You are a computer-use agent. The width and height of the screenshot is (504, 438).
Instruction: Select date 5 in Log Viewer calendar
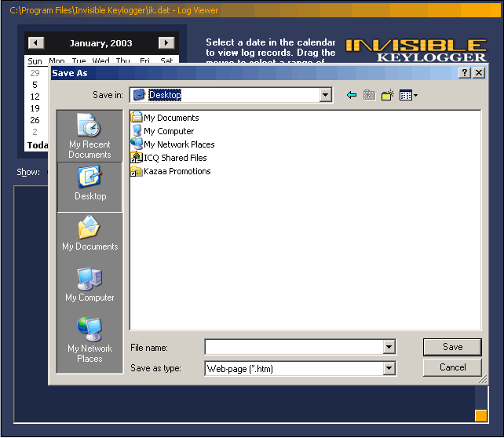[x=35, y=85]
